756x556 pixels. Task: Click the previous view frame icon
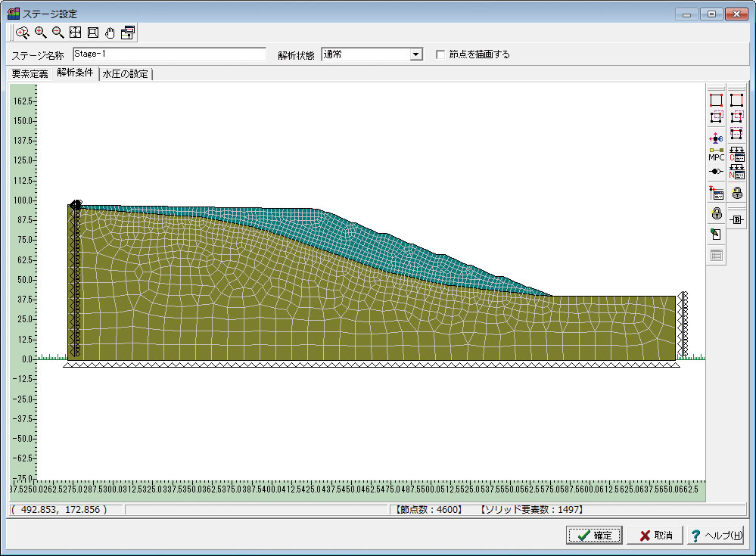click(93, 33)
